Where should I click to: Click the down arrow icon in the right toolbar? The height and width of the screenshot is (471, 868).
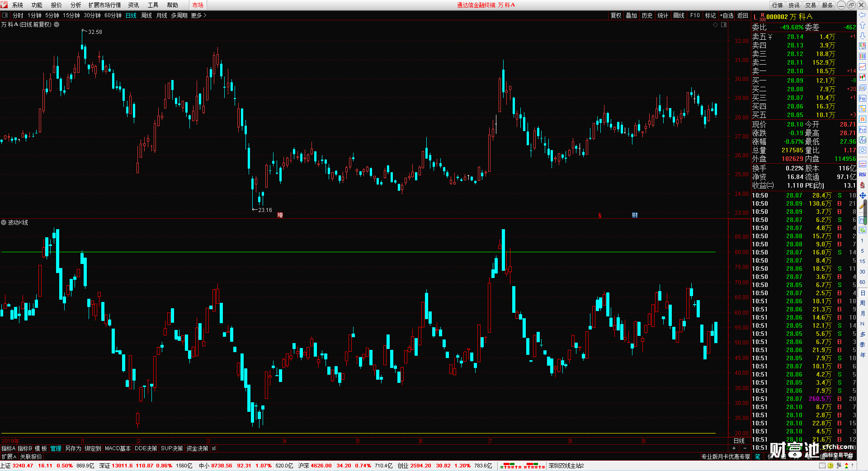(862, 36)
